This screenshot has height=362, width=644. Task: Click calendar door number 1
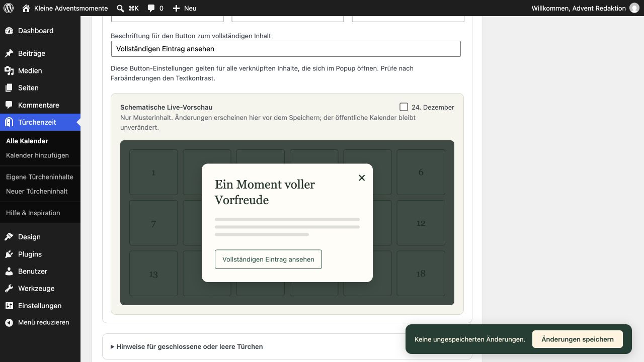[x=153, y=172]
